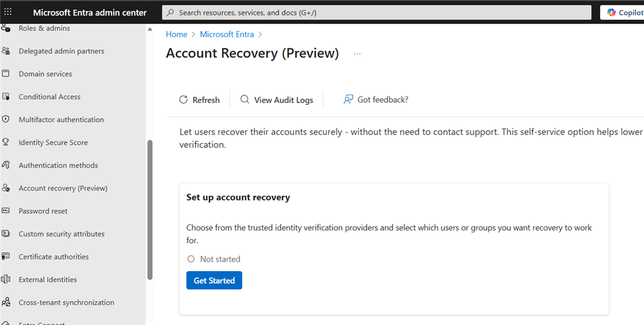Click the Authentication methods icon
Viewport: 644px width, 325px height.
coord(6,165)
